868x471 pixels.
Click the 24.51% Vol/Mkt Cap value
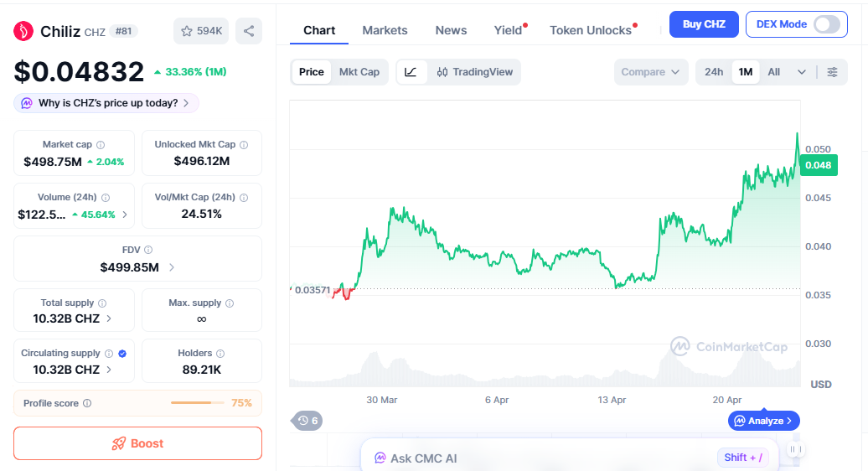point(201,214)
